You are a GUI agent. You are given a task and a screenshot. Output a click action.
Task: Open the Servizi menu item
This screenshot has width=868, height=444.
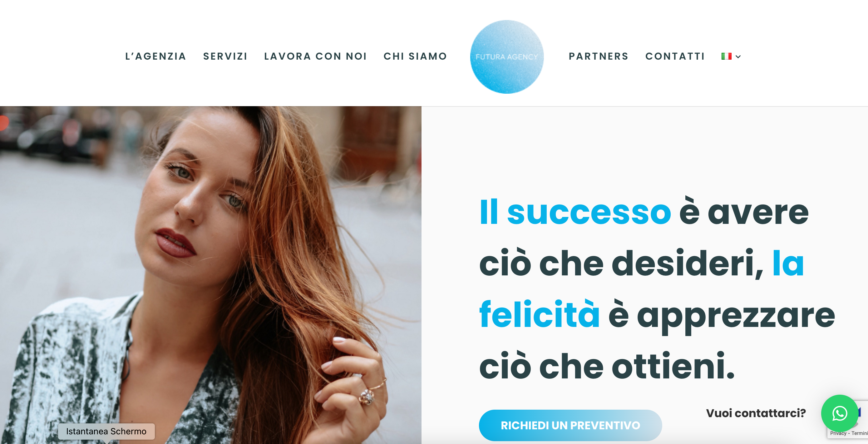(x=225, y=56)
